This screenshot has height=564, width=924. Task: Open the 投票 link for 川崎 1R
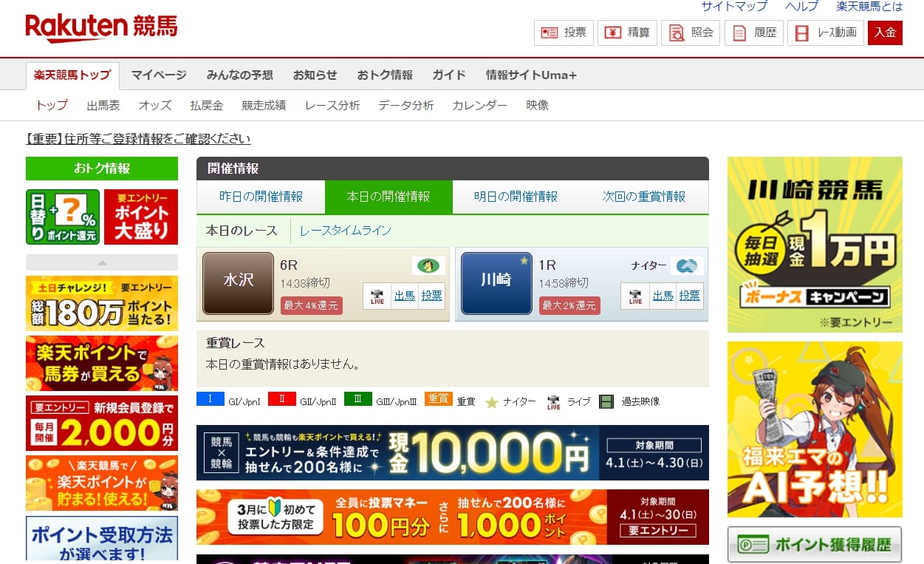(x=690, y=296)
